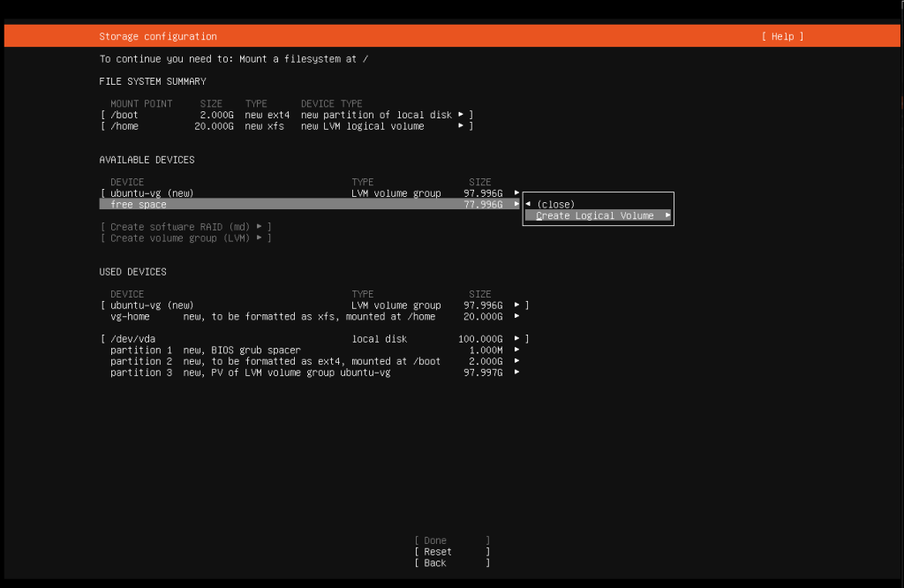Expand Create software RAID (md) options
The width and height of the screenshot is (904, 588).
click(x=259, y=226)
